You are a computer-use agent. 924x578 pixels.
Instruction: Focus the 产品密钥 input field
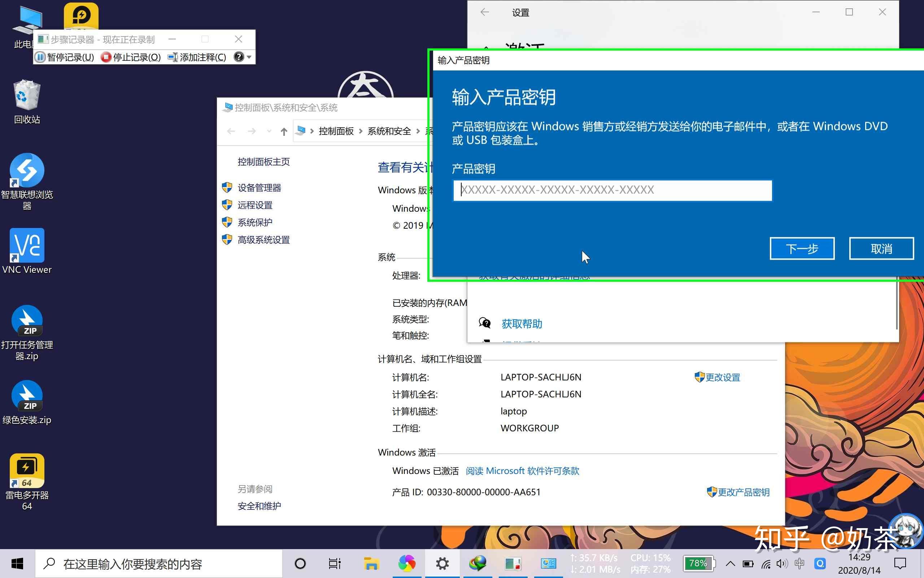(x=613, y=190)
